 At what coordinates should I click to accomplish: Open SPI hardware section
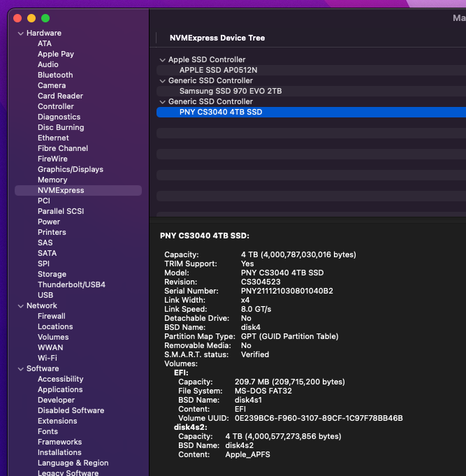coord(44,264)
